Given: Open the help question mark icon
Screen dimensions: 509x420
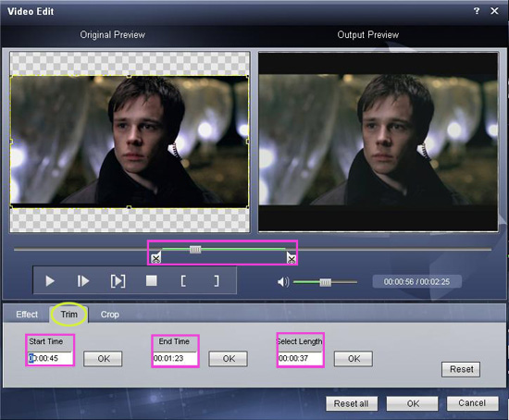Looking at the screenshot, I should tap(477, 11).
